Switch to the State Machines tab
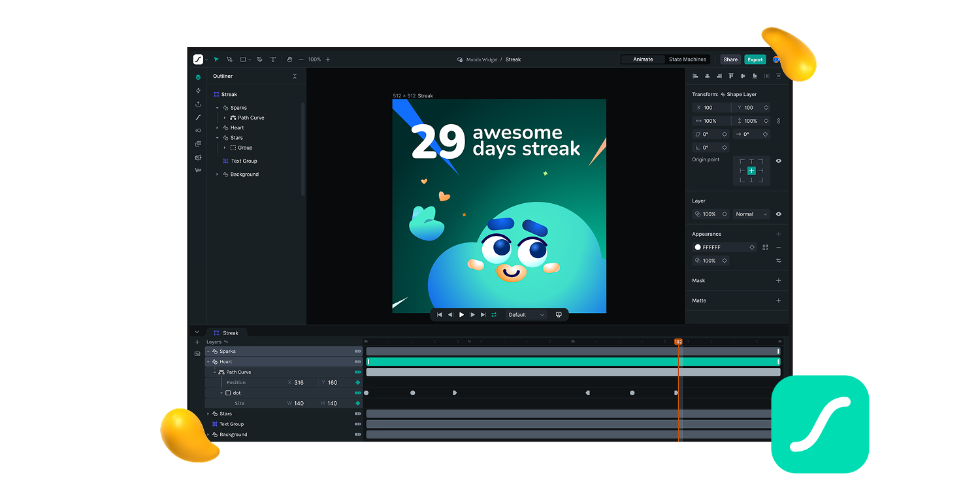The image size is (980, 490). (x=687, y=59)
